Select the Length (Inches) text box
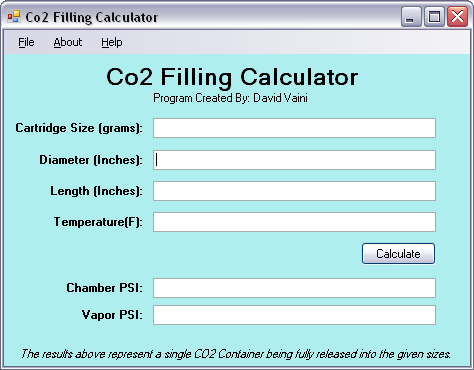The width and height of the screenshot is (474, 370). (x=294, y=191)
